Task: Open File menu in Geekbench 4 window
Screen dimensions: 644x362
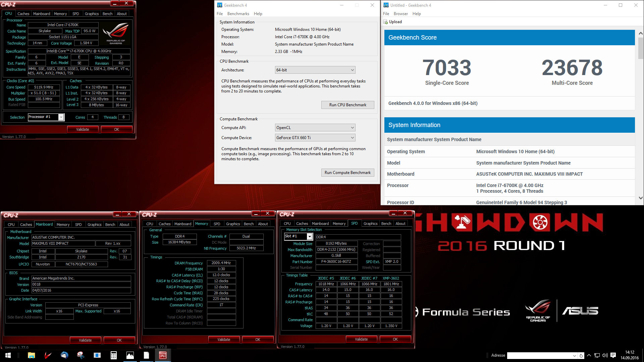Action: 220,14
